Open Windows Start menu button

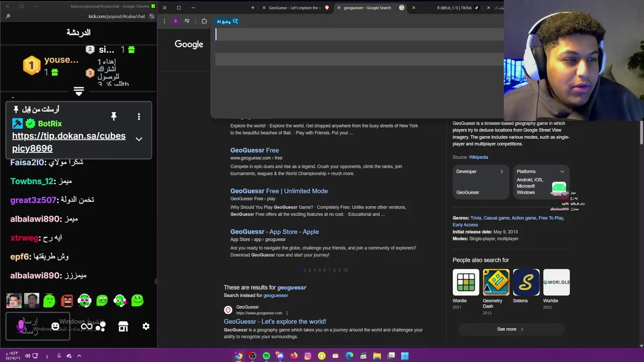point(405,355)
